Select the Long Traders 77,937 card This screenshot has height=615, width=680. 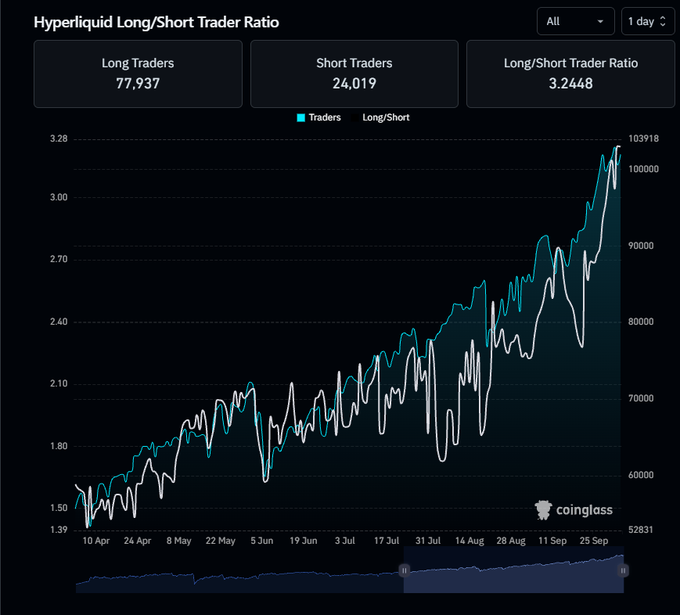pyautogui.click(x=138, y=74)
